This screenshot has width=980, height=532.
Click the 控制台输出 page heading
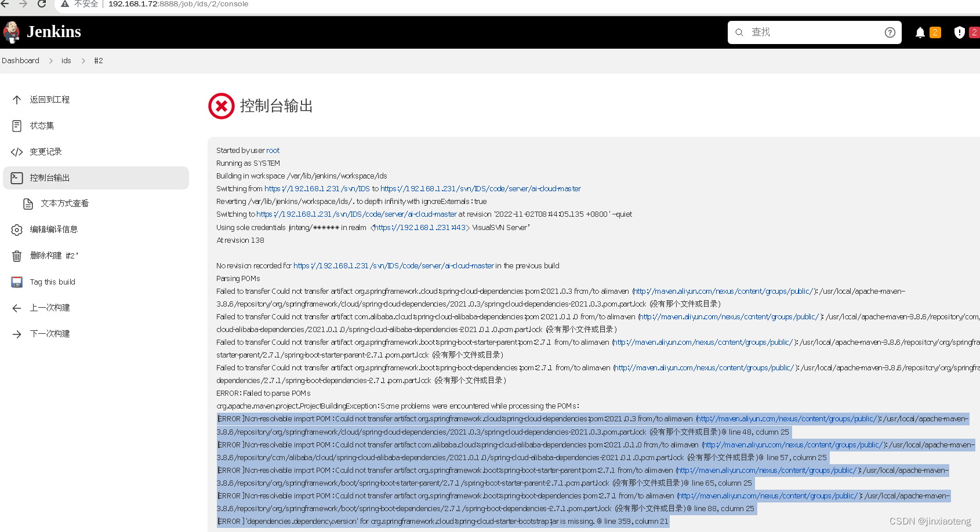tap(277, 106)
